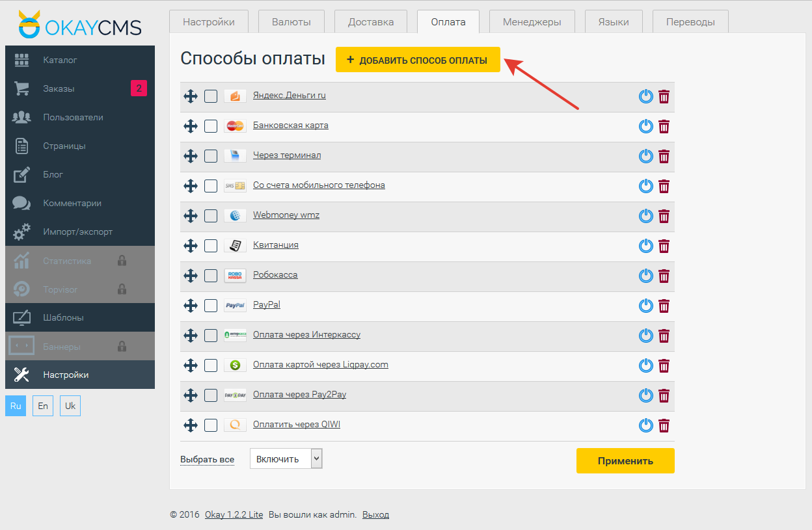Click the Страницы document icon
Viewport: 812px width, 530px height.
[22, 146]
